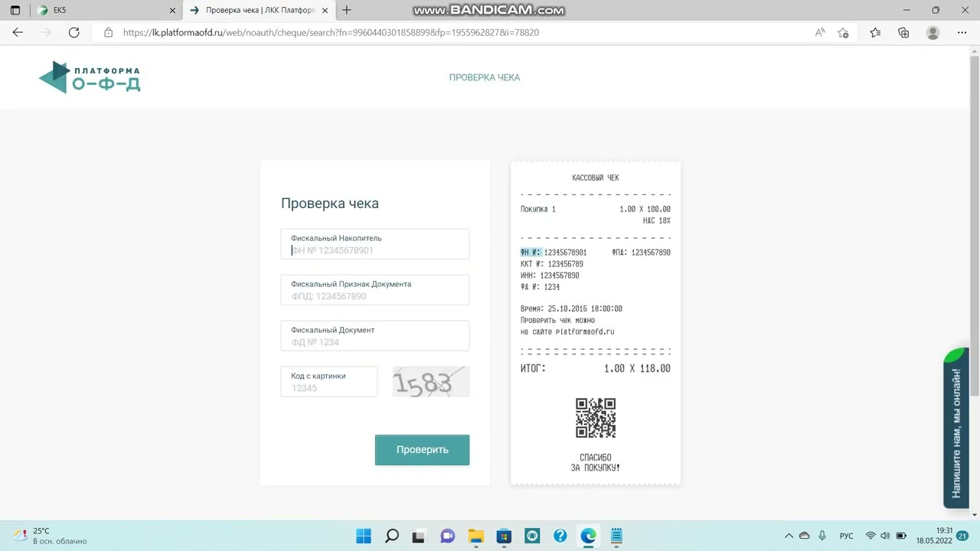Reload the page with the refresh icon

point(74,33)
